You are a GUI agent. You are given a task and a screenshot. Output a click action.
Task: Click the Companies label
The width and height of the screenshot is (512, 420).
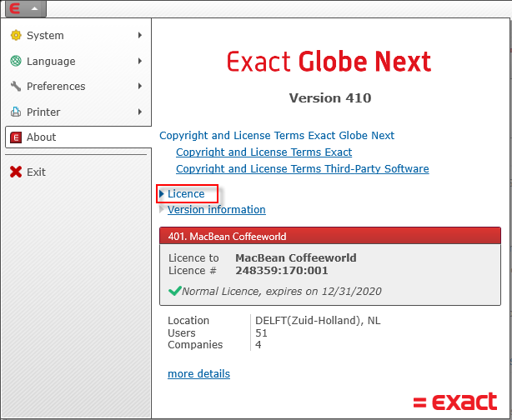[195, 345]
